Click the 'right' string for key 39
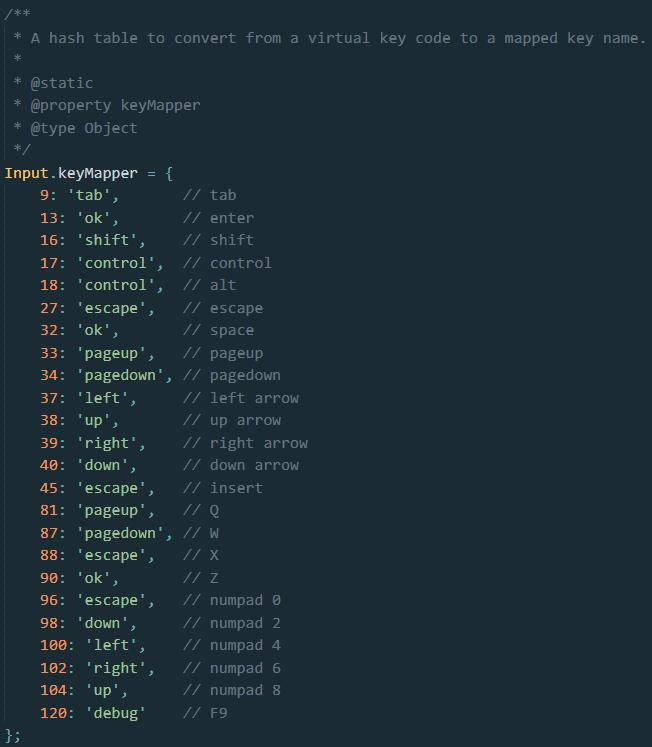652x747 pixels. coord(107,443)
